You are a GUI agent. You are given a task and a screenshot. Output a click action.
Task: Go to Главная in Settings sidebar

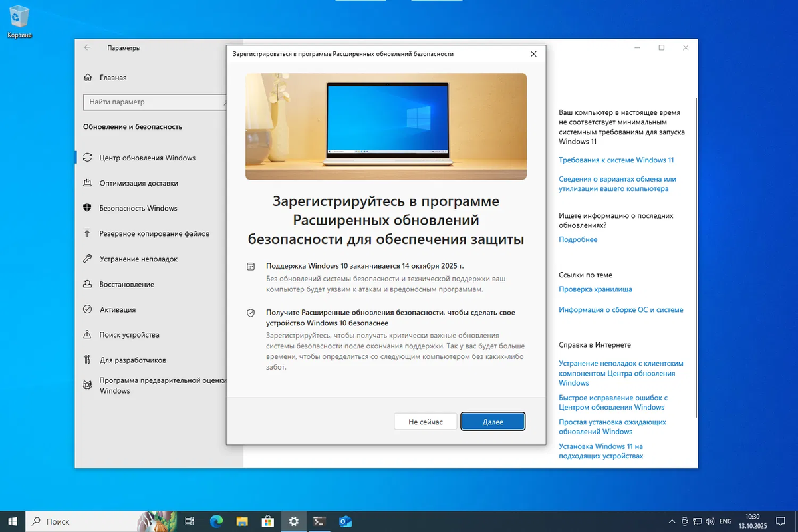[113, 77]
